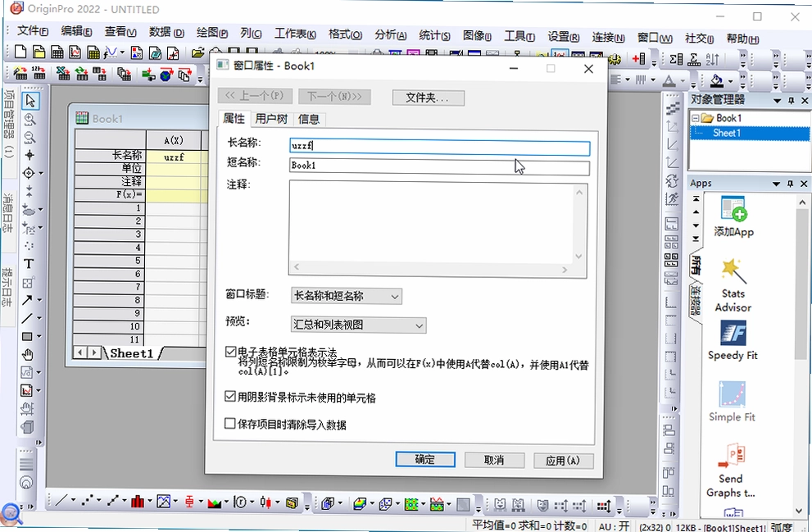Viewport: 812px width, 532px height.
Task: Click the Apply button in dialog
Action: (563, 461)
